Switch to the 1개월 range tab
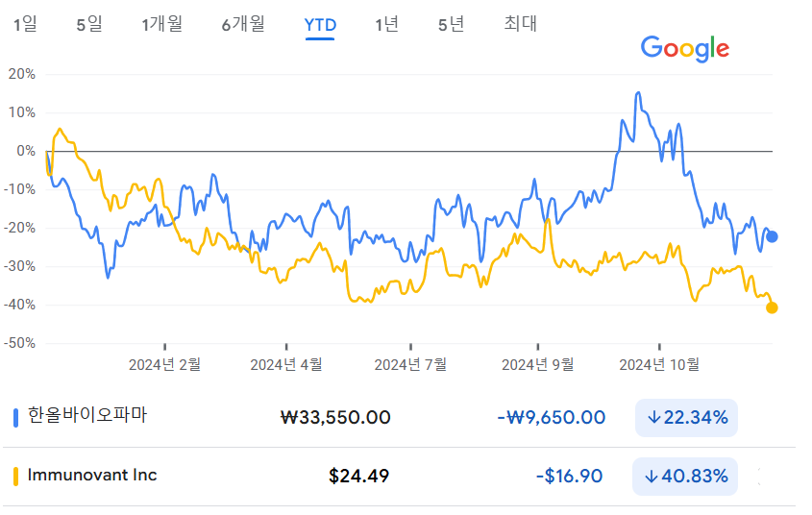The image size is (812, 515). [162, 24]
